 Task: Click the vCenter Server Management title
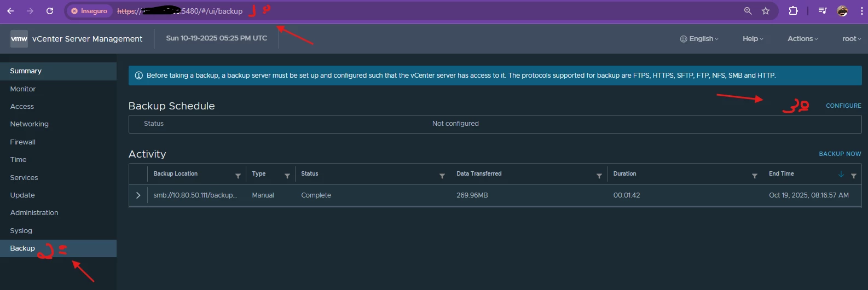point(87,39)
